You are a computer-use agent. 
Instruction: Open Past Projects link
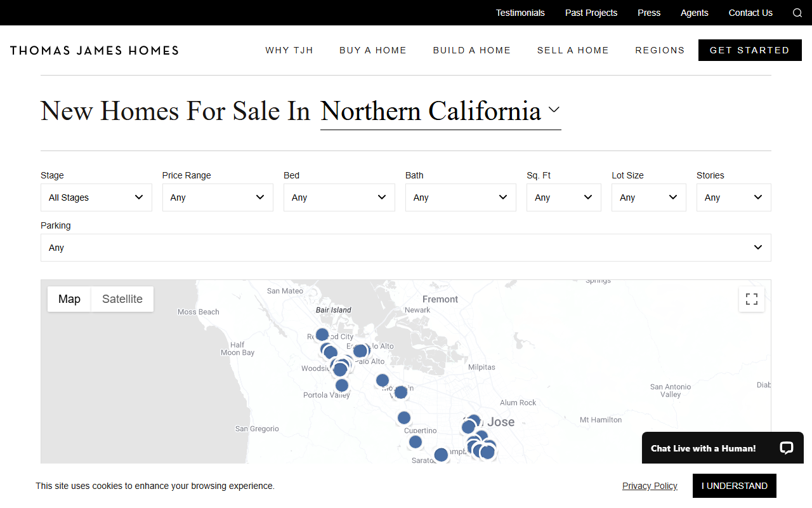(591, 13)
